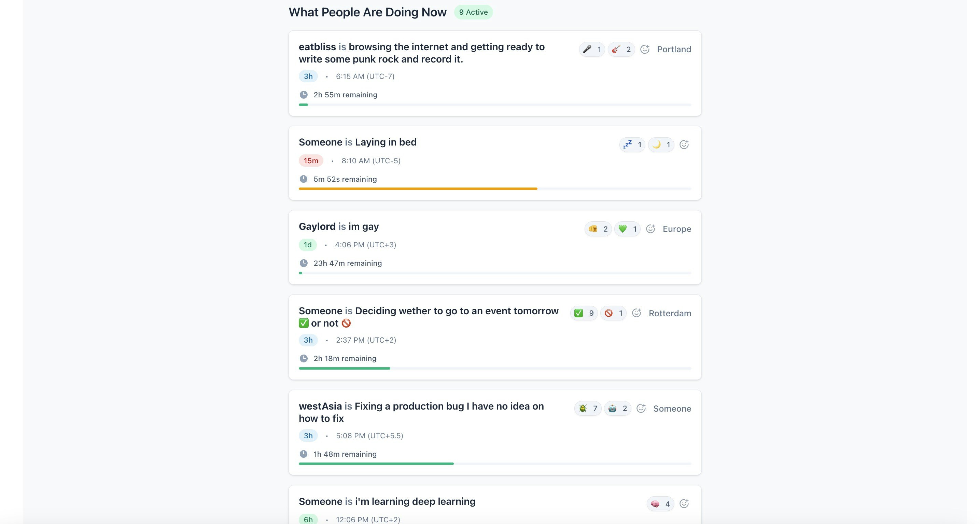This screenshot has width=980, height=524.
Task: Add a reaction to westAsia post
Action: click(641, 409)
